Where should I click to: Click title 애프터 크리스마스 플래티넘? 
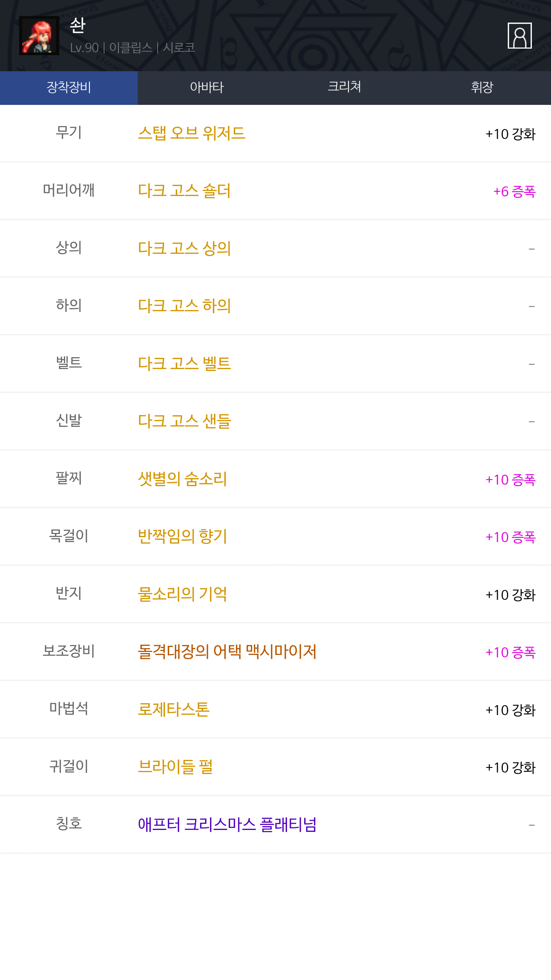pyautogui.click(x=227, y=824)
